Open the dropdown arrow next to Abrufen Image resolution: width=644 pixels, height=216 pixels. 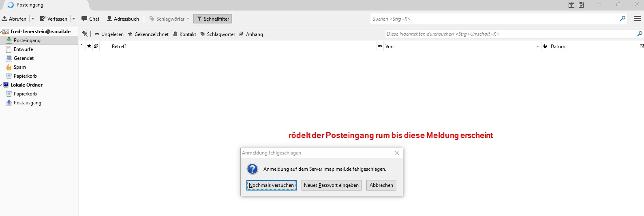coord(32,19)
